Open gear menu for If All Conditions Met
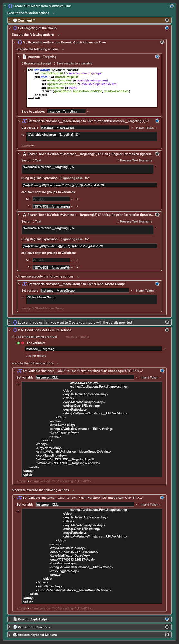Viewport: 179px width, 644px height. coord(167,330)
